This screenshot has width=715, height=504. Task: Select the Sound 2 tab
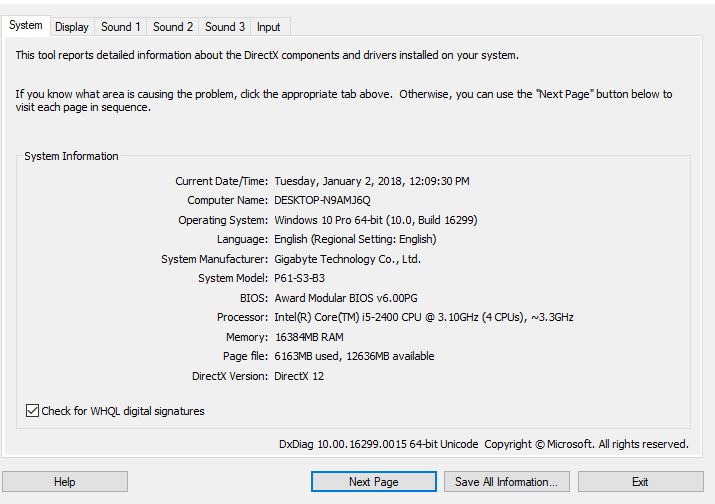point(173,27)
